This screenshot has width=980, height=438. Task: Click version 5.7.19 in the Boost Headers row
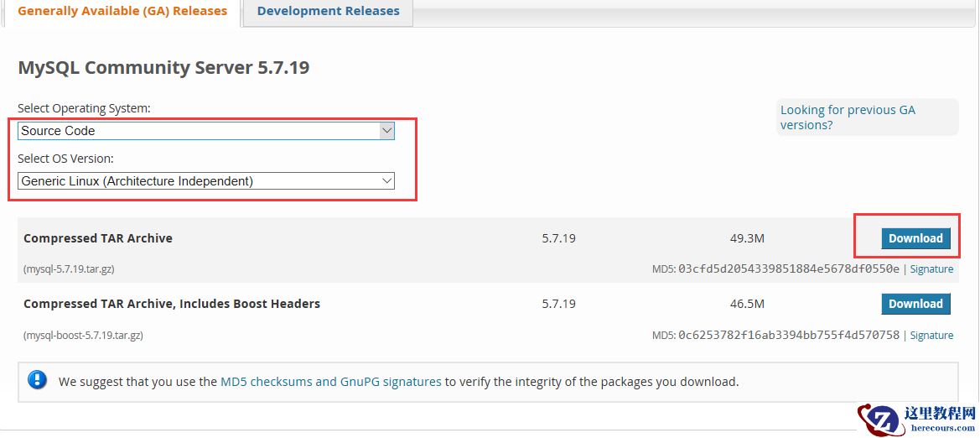[559, 304]
